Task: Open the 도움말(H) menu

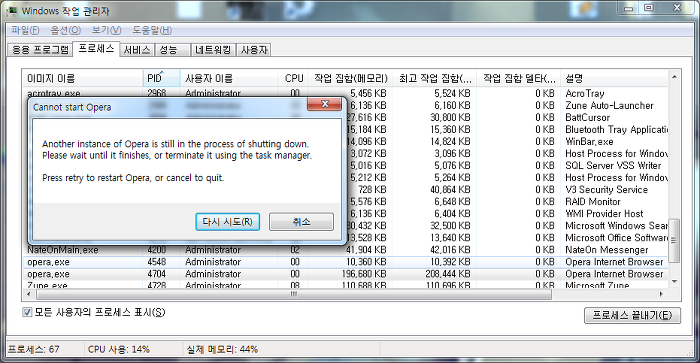Action: point(152,30)
